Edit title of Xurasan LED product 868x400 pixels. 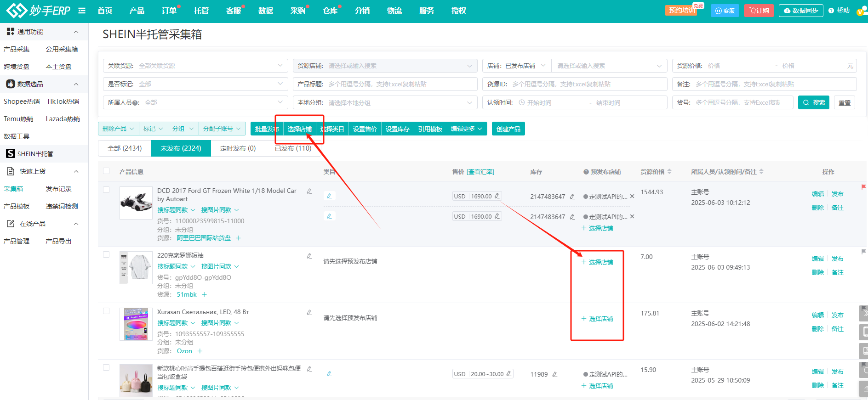coord(309,312)
